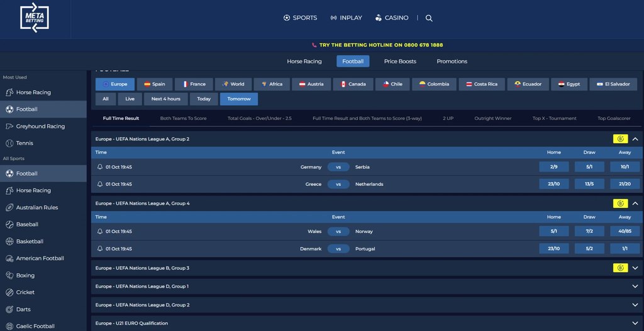Collapse UEFA Nations League A Group 2 section
Viewport: 644px width, 331px height.
pos(635,139)
